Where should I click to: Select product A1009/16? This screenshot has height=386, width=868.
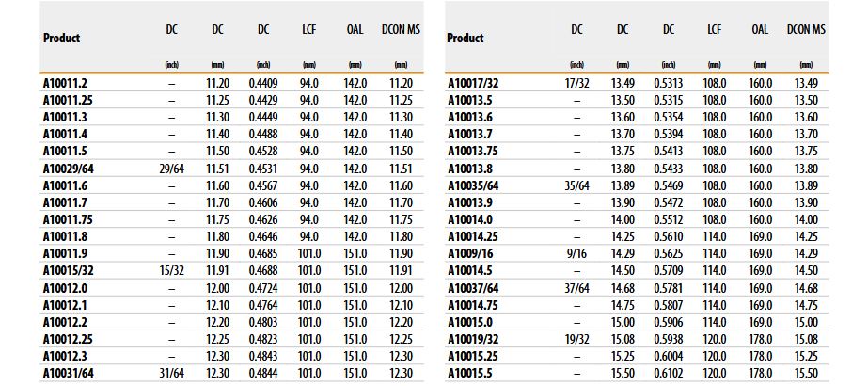click(x=469, y=254)
